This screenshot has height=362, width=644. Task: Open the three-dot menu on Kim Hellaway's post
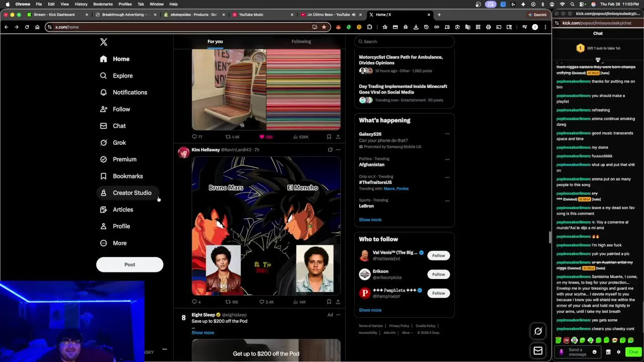click(x=338, y=150)
